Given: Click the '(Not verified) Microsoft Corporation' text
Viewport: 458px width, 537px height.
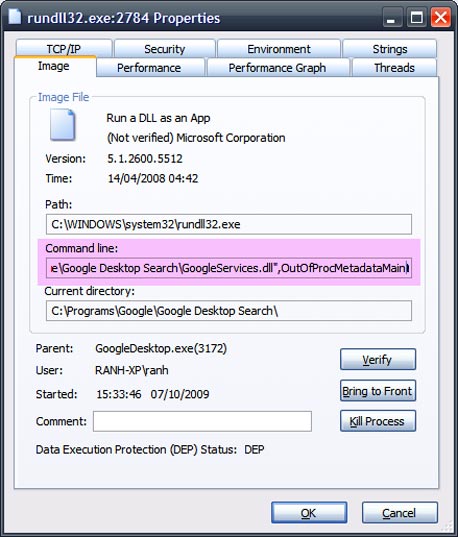Looking at the screenshot, I should [196, 138].
